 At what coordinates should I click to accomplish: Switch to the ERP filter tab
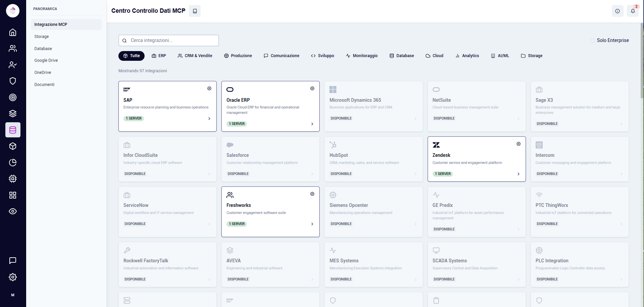pos(159,56)
